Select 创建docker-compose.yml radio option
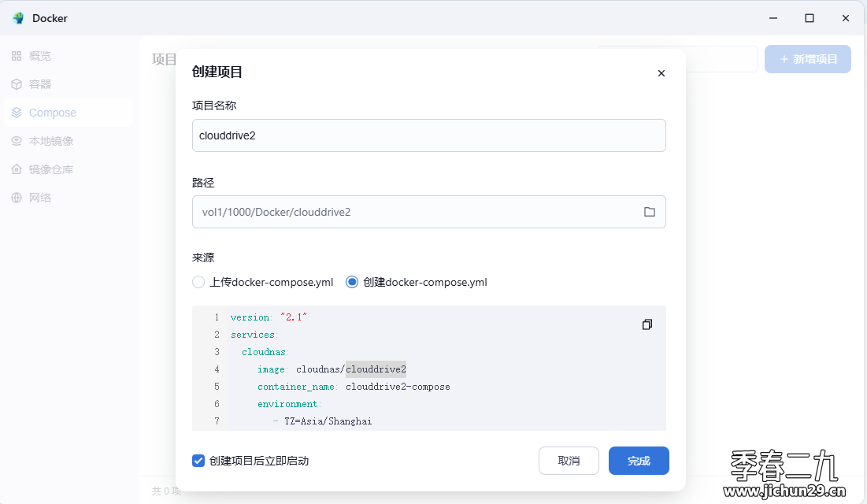Viewport: 867px width, 504px height. click(x=352, y=282)
